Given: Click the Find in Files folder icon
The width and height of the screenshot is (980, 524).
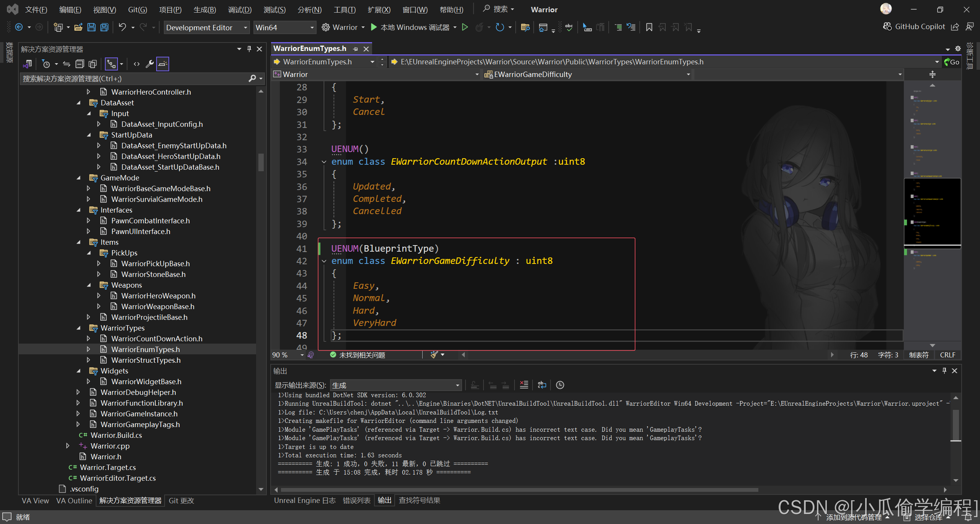Looking at the screenshot, I should coord(525,27).
